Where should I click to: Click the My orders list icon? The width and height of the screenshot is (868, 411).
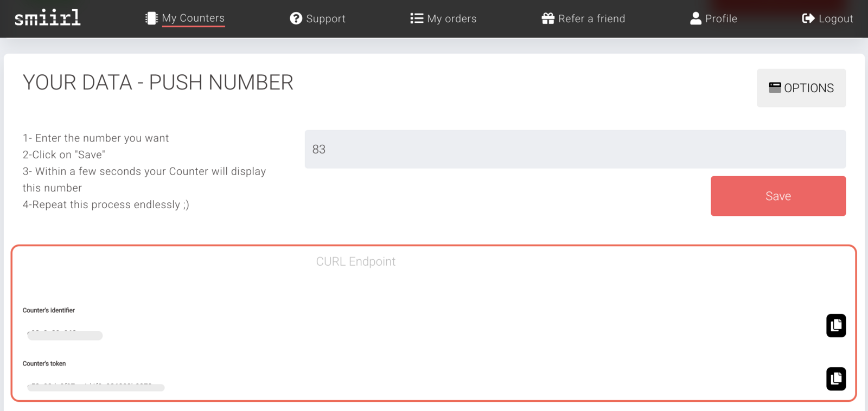[417, 18]
